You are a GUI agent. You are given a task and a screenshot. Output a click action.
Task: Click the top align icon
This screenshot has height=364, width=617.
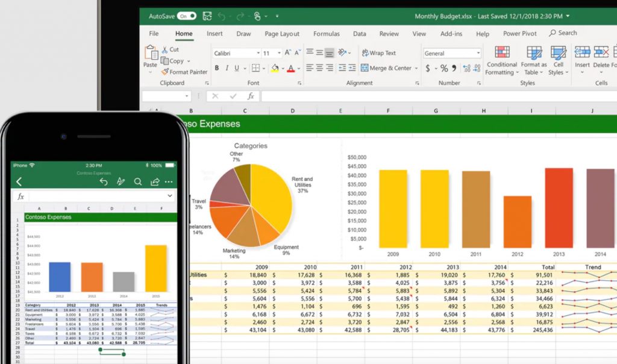click(x=310, y=52)
